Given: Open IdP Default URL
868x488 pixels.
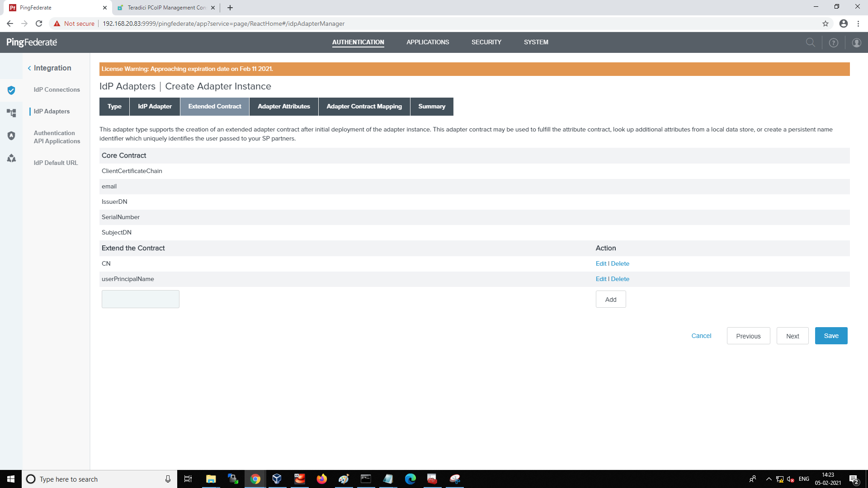Looking at the screenshot, I should [56, 163].
